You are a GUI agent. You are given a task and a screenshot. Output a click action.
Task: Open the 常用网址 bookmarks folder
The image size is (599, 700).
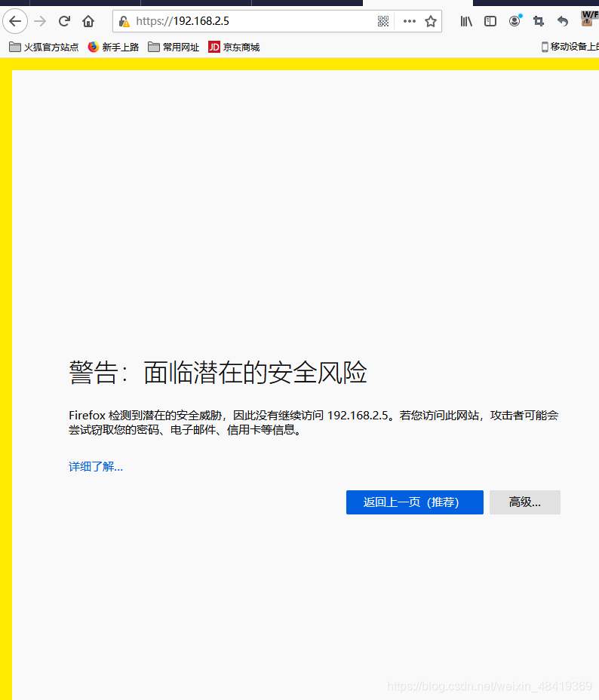[174, 47]
